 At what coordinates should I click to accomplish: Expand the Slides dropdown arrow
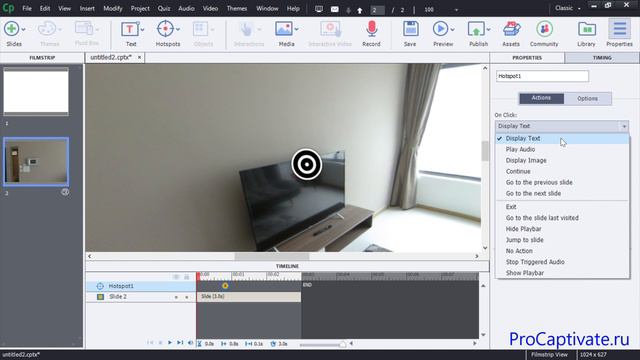(x=23, y=29)
